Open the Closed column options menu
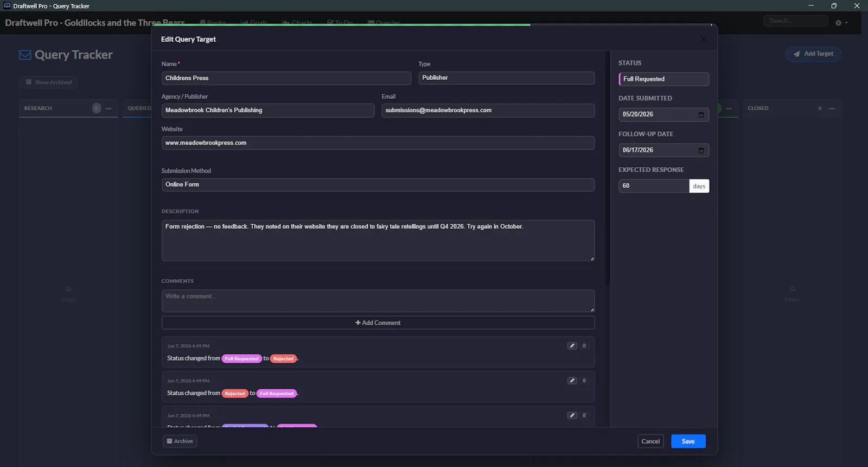Image resolution: width=868 pixels, height=467 pixels. pos(832,109)
